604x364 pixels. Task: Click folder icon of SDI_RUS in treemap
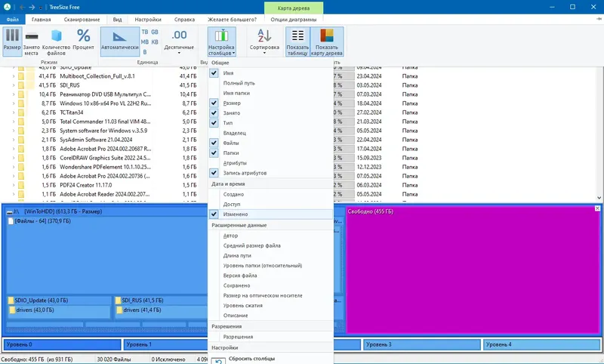pos(119,301)
